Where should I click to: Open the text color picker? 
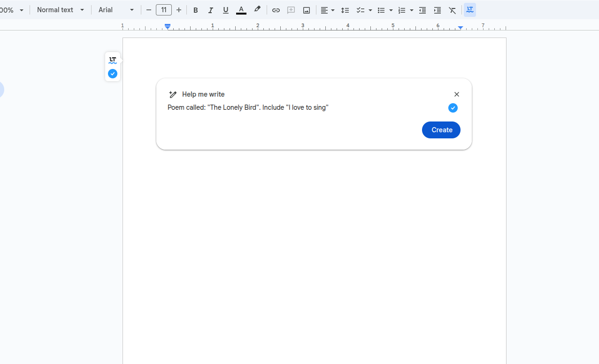(x=241, y=10)
